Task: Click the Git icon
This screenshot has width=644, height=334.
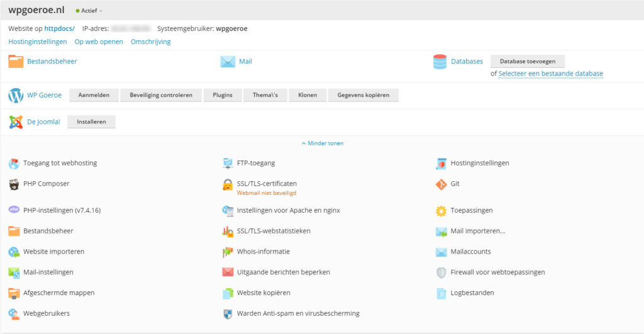Action: click(441, 184)
